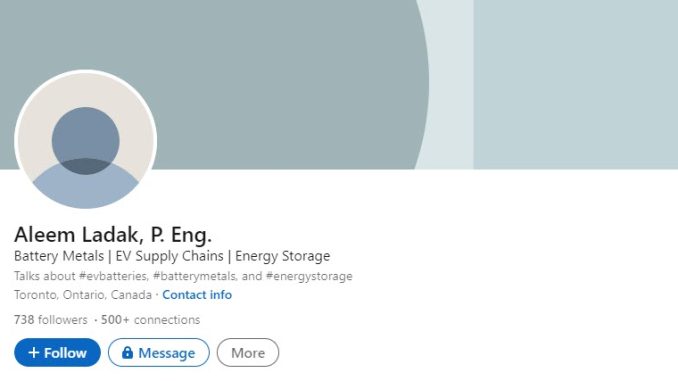Screen dimensions: 678x381
Task: Click the Follow button
Action: (58, 352)
